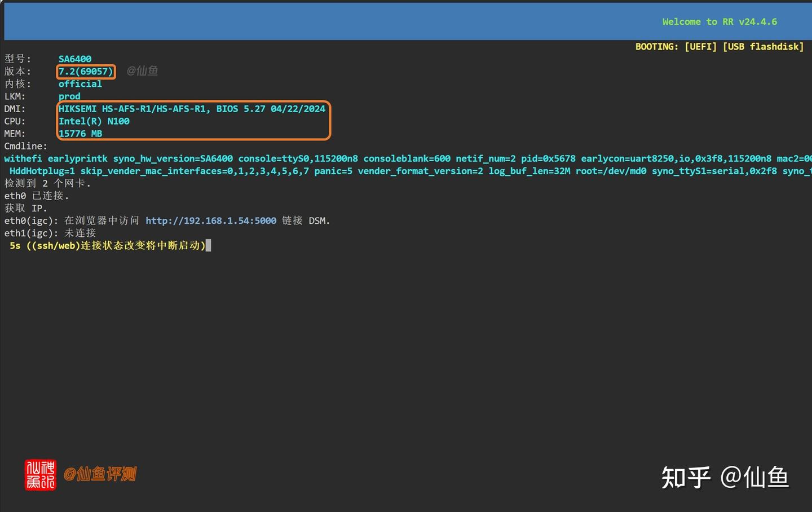Viewport: 812px width, 512px height.
Task: Click the terminal cursor block after the countdown line
Action: [209, 245]
